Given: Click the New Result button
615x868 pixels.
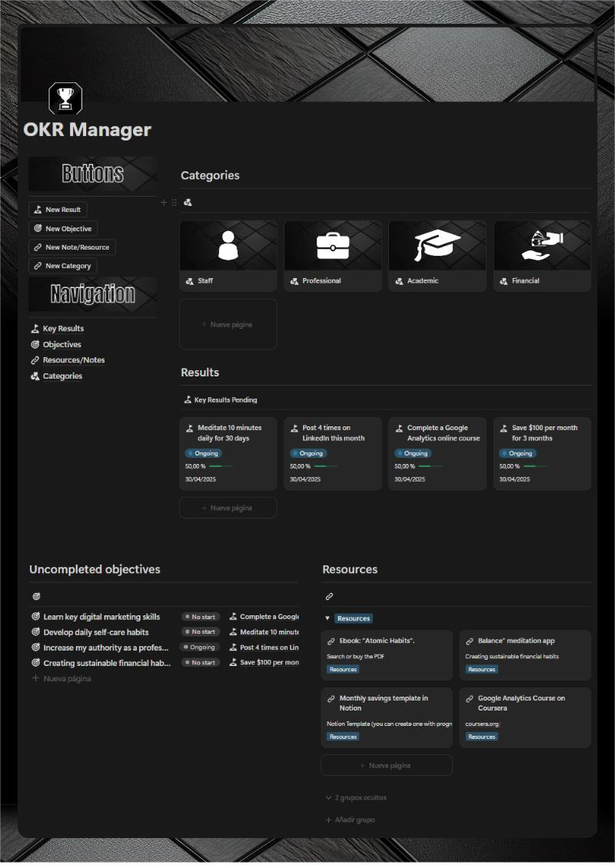Looking at the screenshot, I should [58, 209].
